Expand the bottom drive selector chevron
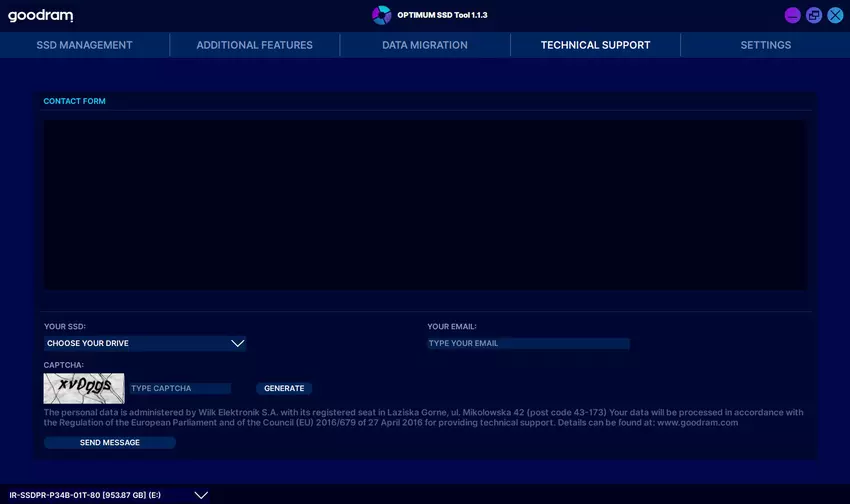The image size is (850, 504). click(201, 495)
